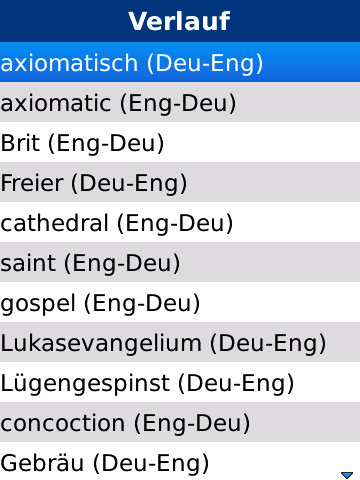The height and width of the screenshot is (480, 360).
Task: Select gospel (Eng-Deu) from the list
Action: click(x=180, y=302)
